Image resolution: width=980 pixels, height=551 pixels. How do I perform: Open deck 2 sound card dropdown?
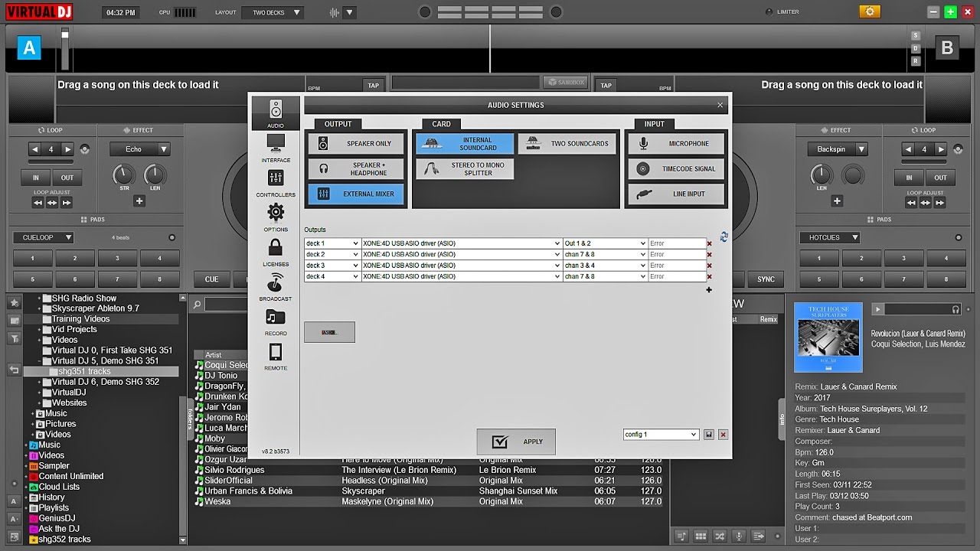(x=462, y=255)
